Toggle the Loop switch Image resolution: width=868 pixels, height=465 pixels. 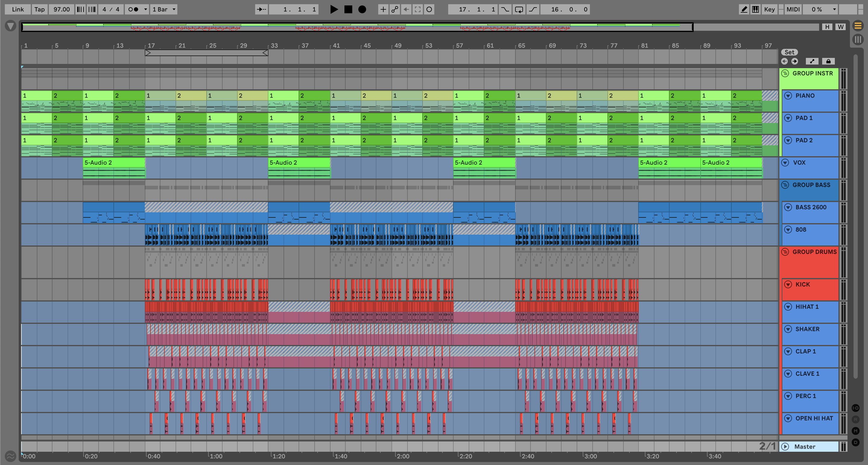coord(519,9)
